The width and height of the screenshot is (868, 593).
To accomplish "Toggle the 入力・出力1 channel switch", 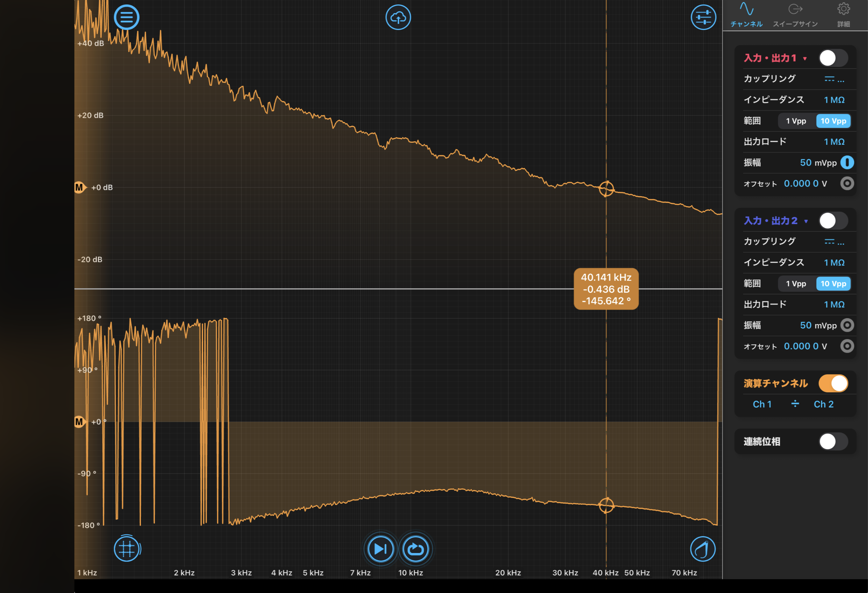I will click(x=833, y=58).
